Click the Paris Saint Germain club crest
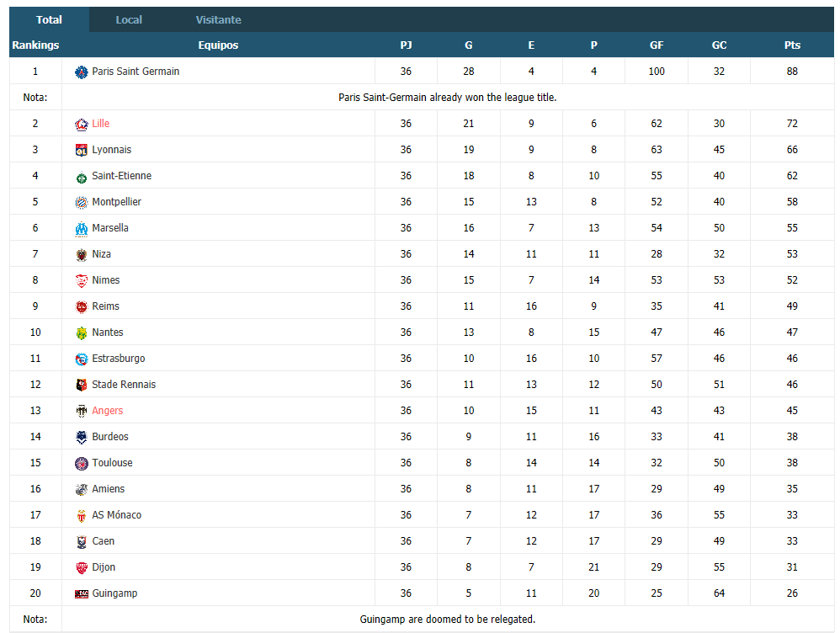Viewport: 840px width, 633px height. click(81, 72)
